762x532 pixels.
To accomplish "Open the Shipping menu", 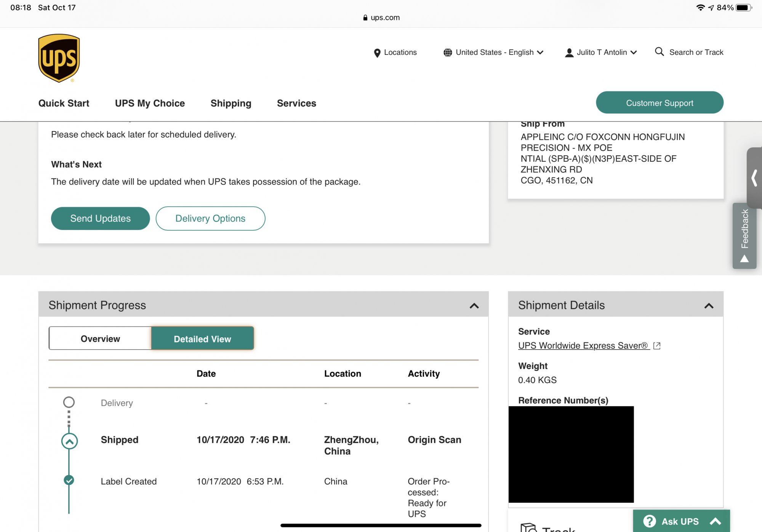I will (231, 103).
